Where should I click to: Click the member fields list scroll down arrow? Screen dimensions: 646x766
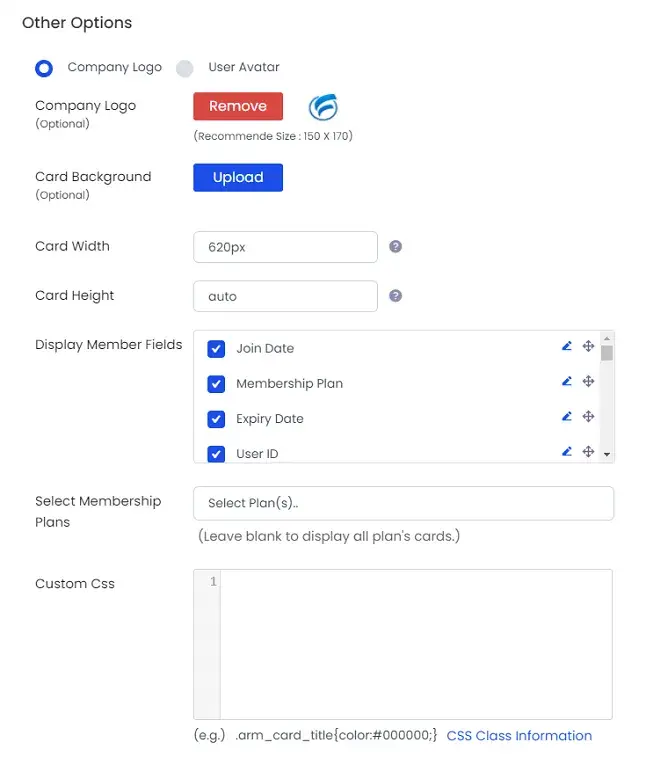point(607,454)
